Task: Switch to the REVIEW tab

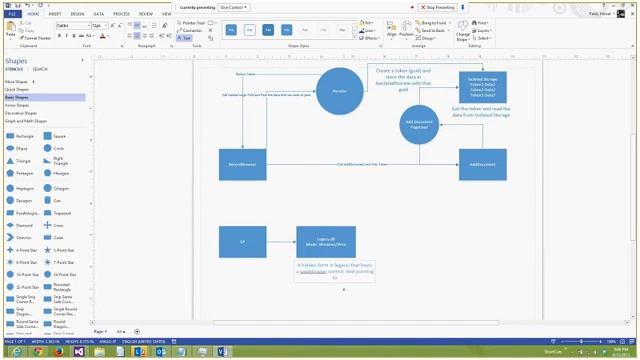Action: coord(145,14)
